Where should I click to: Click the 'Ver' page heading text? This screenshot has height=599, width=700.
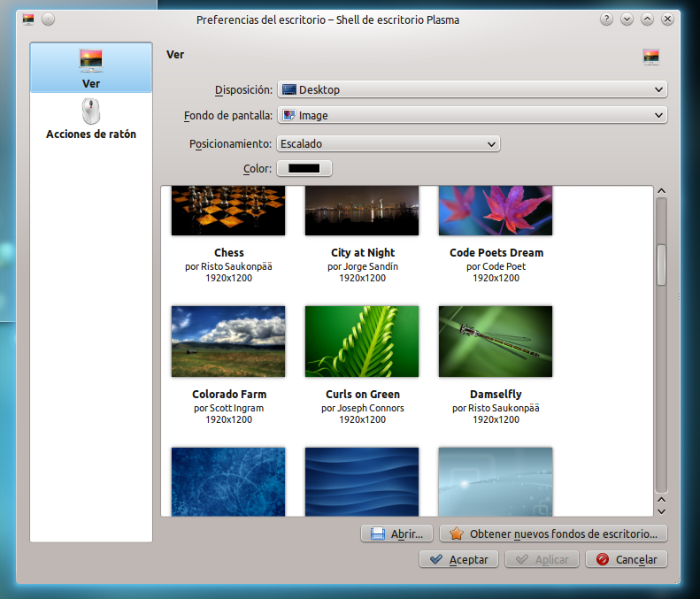click(x=175, y=55)
